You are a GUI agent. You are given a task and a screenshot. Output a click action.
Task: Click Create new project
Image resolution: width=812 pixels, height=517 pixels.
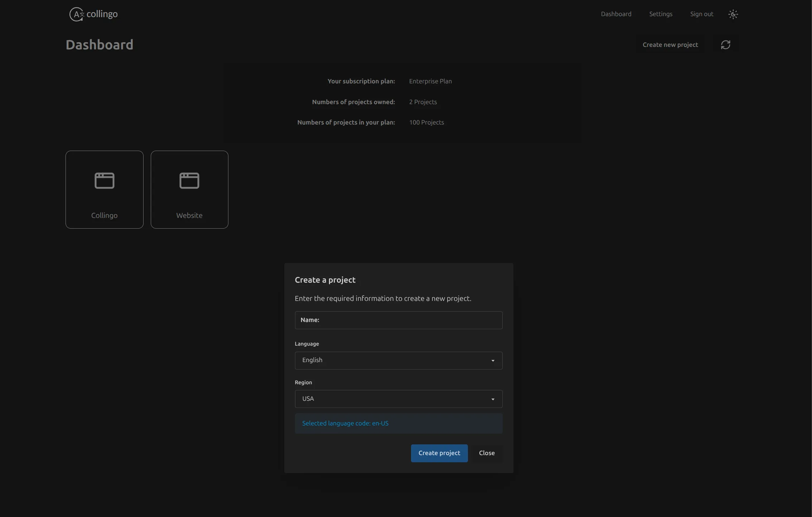[670, 44]
